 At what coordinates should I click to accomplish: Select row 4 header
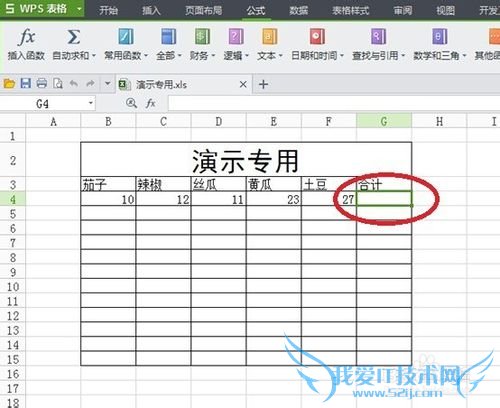[13, 199]
